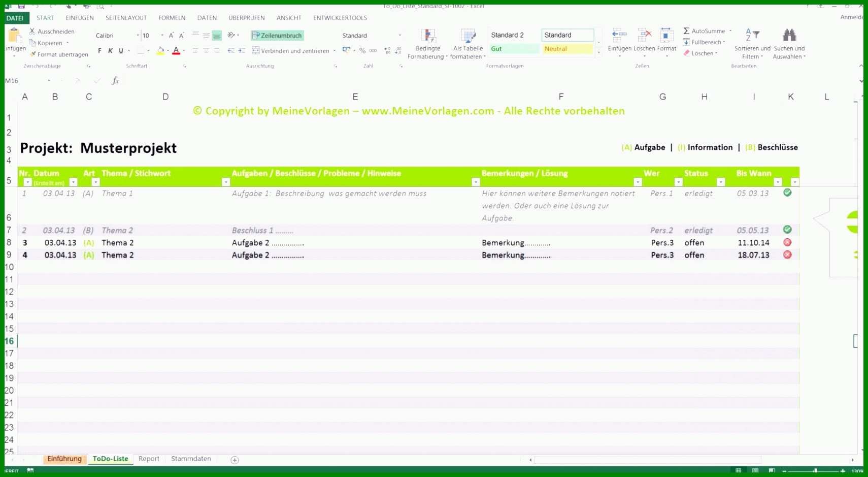
Task: Switch to the Stammdaten sheet tab
Action: tap(191, 459)
